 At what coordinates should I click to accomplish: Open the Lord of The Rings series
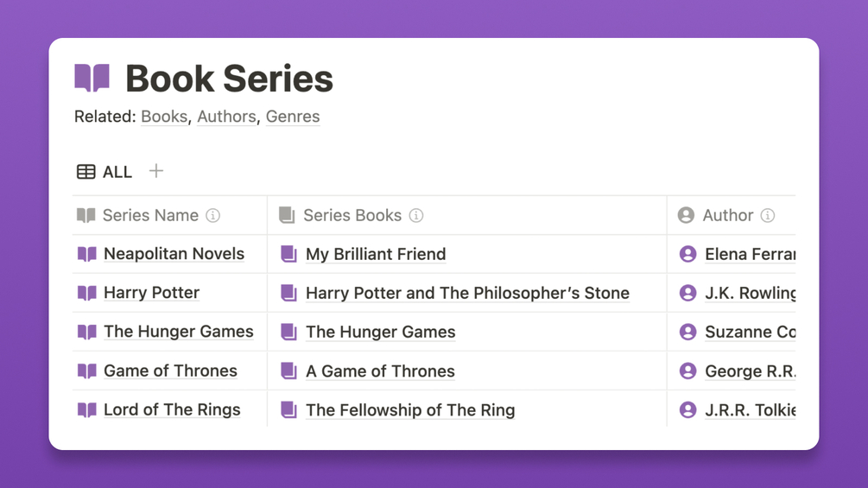172,410
